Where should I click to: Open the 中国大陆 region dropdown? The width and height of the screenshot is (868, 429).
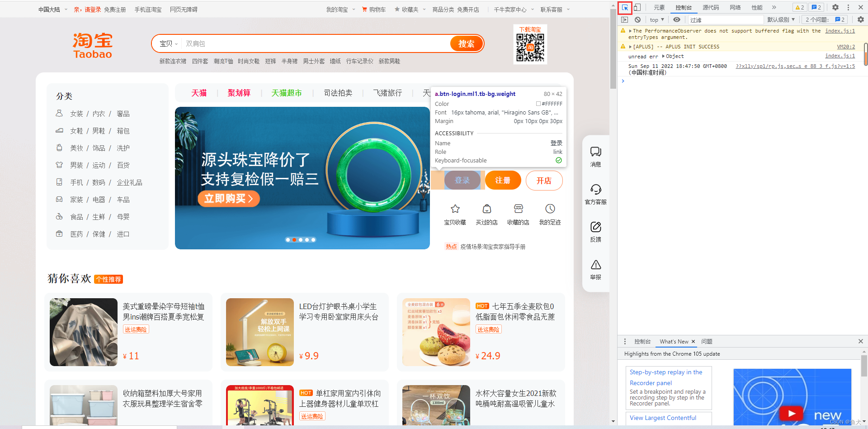point(53,10)
